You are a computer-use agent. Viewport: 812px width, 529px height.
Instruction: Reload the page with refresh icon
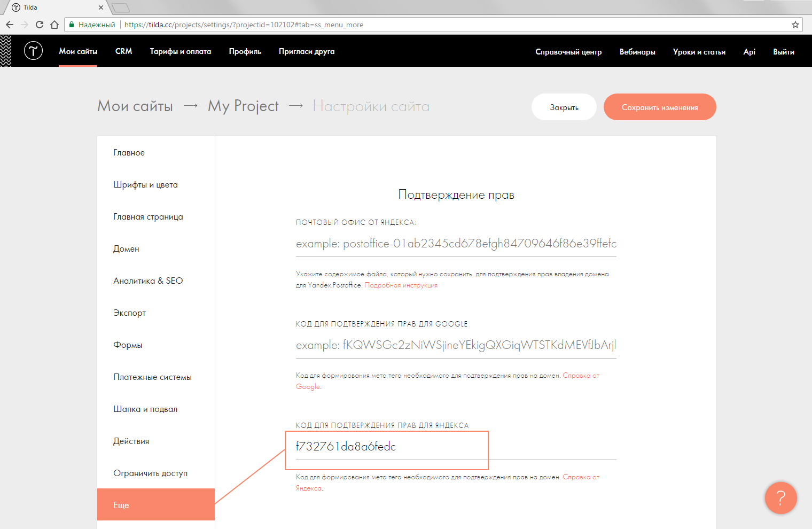point(40,25)
